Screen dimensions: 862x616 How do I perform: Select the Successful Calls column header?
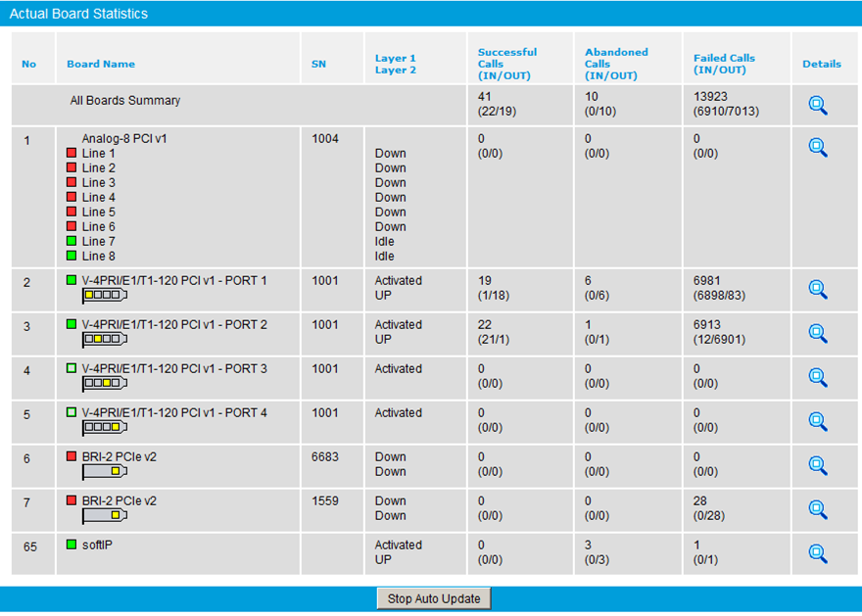[x=507, y=64]
